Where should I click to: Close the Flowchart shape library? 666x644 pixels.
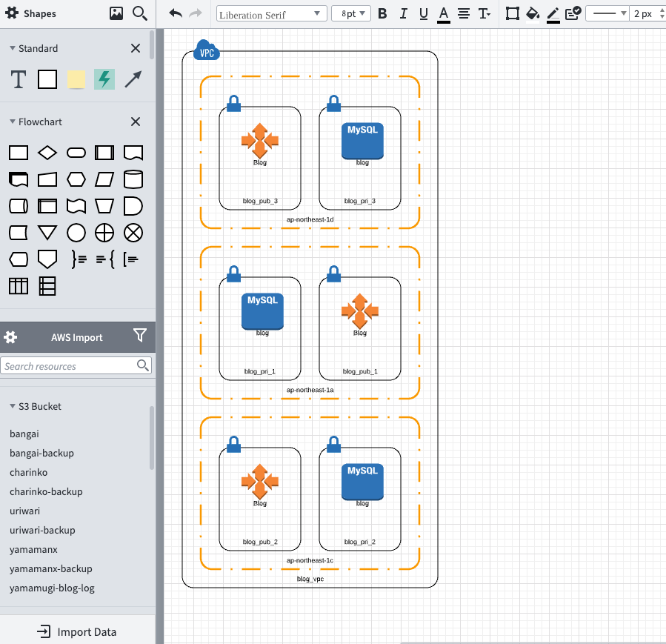click(136, 122)
